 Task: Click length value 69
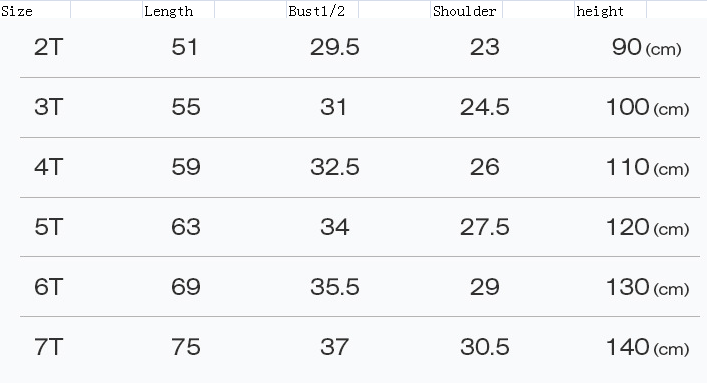point(186,287)
